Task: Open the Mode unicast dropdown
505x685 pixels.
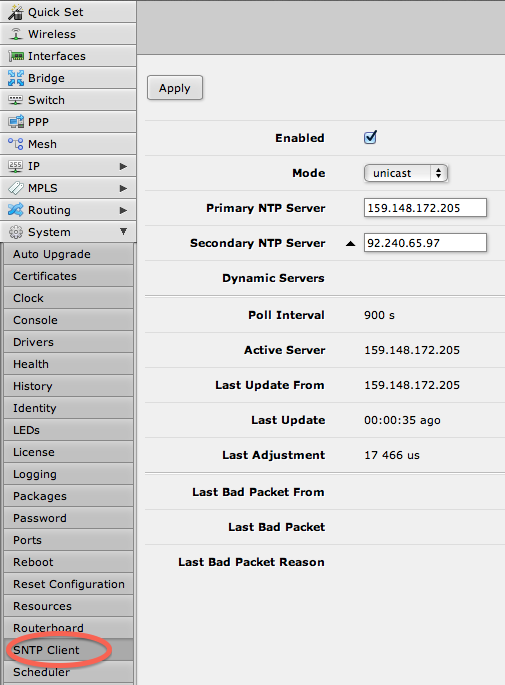Action: tap(406, 173)
